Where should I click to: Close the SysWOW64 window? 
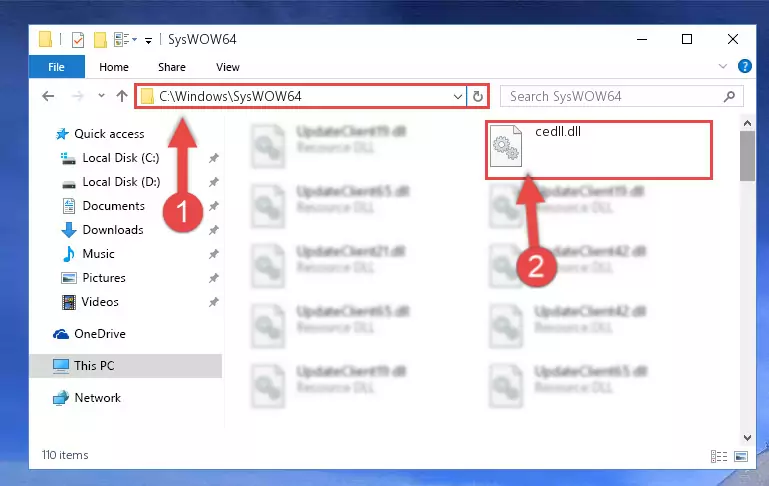pos(733,39)
